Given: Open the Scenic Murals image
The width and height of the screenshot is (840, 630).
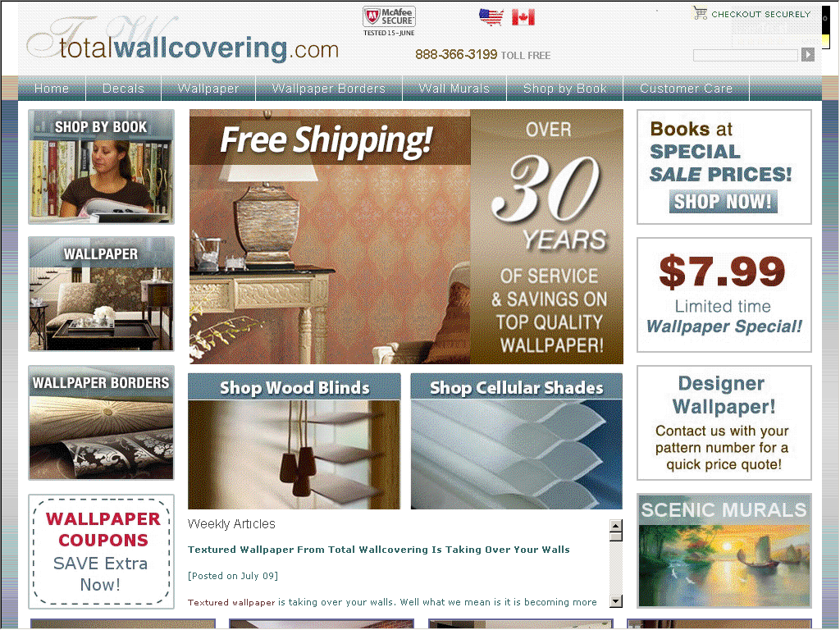Looking at the screenshot, I should click(x=724, y=550).
